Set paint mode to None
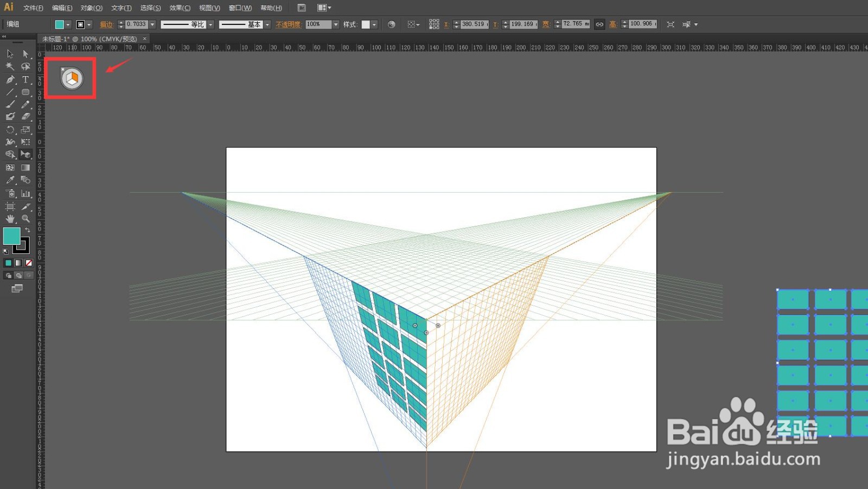The image size is (868, 489). [x=29, y=263]
